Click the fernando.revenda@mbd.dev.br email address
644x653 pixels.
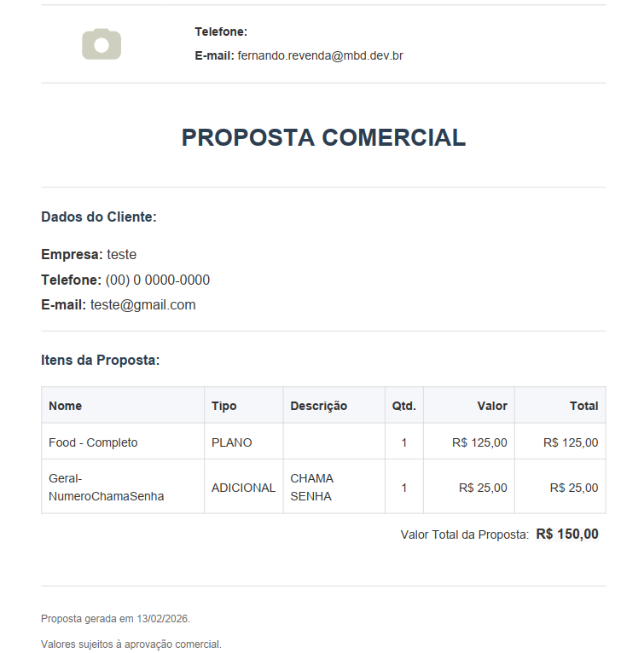320,56
